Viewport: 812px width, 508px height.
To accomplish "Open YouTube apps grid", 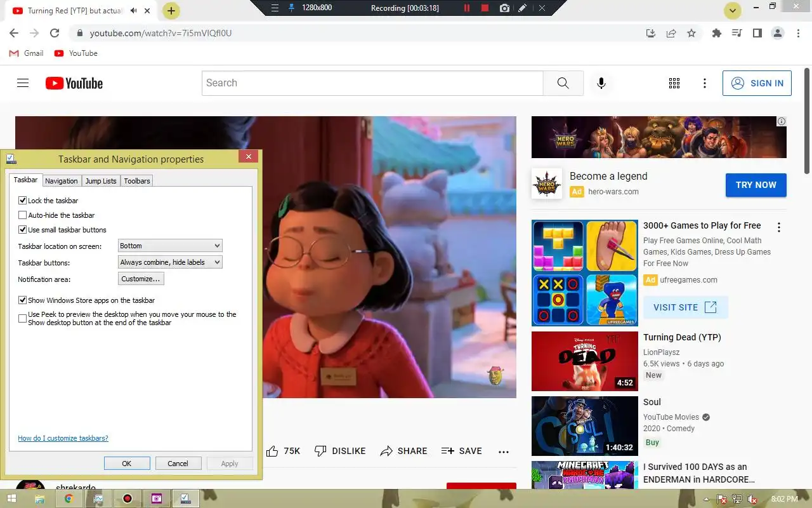I will 674,83.
